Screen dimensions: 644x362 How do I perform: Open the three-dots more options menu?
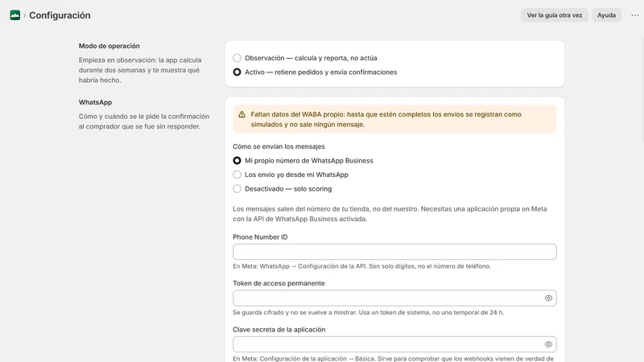pyautogui.click(x=635, y=15)
